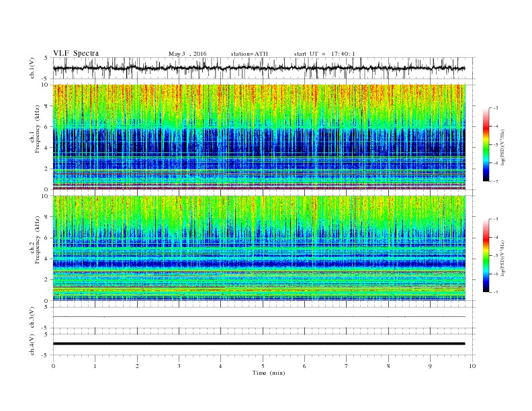
Task: Click the 2 minute tick label
Action: (x=137, y=366)
